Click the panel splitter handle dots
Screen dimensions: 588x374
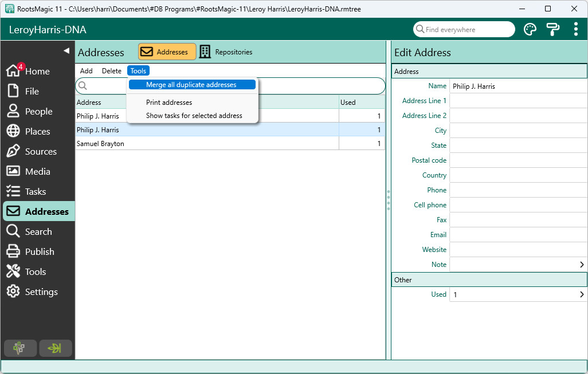pos(389,200)
